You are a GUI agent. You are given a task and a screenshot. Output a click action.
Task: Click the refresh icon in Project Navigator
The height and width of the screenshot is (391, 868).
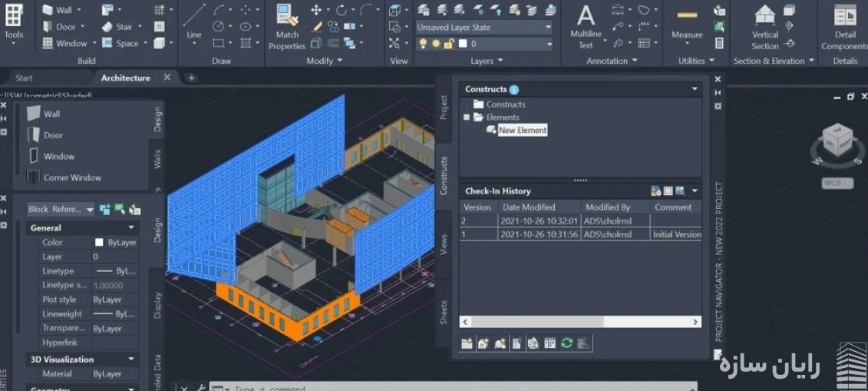coord(566,343)
